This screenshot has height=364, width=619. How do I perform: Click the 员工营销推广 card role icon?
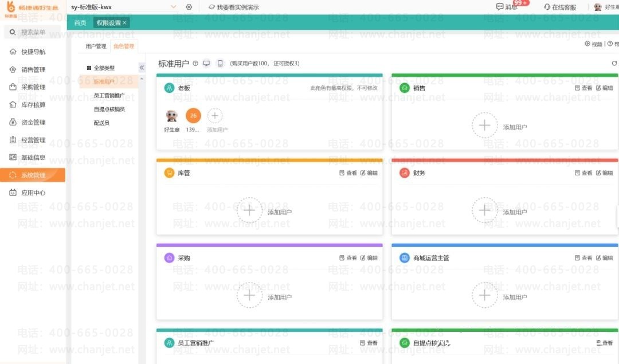pos(169,343)
